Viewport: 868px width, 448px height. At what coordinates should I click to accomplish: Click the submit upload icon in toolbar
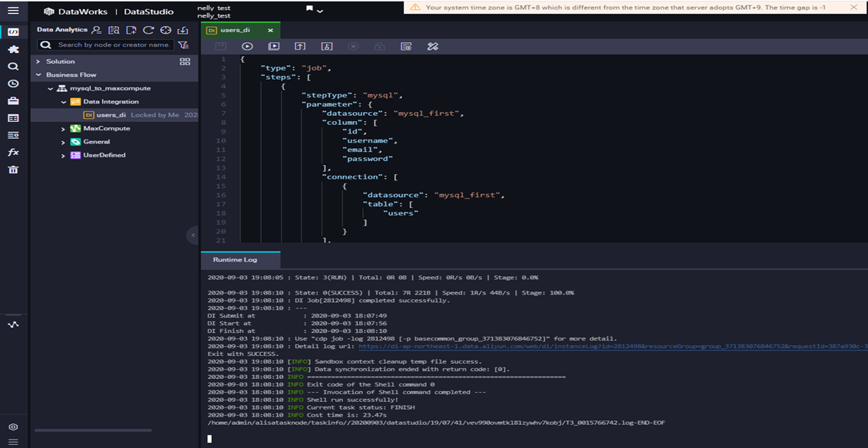point(300,47)
